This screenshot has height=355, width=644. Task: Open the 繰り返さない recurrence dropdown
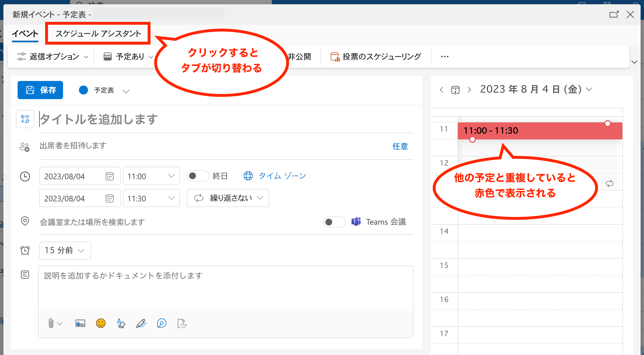click(228, 198)
